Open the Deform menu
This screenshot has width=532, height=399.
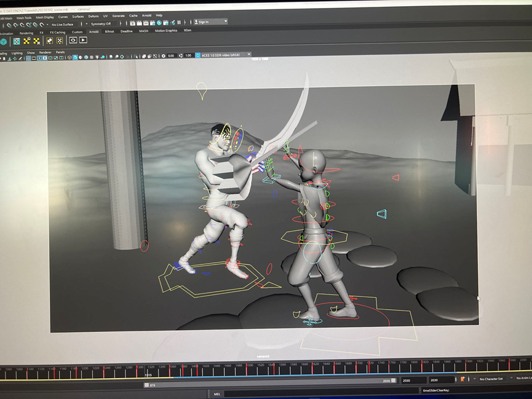pyautogui.click(x=93, y=16)
